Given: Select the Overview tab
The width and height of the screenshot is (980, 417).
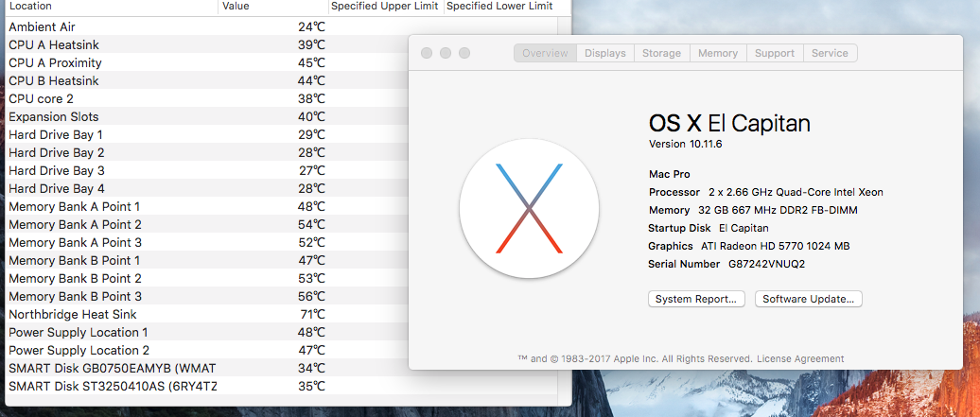Looking at the screenshot, I should tap(545, 53).
